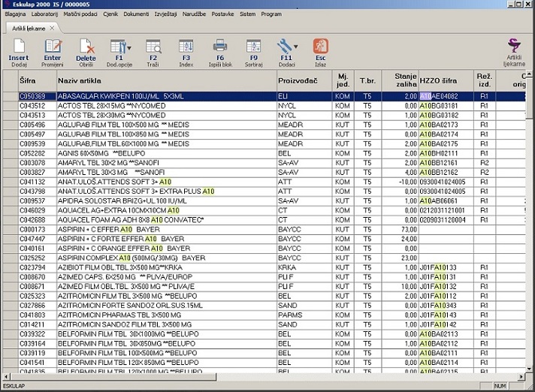The width and height of the screenshot is (535, 392).
Task: Open the Postavke menu
Action: (x=222, y=14)
